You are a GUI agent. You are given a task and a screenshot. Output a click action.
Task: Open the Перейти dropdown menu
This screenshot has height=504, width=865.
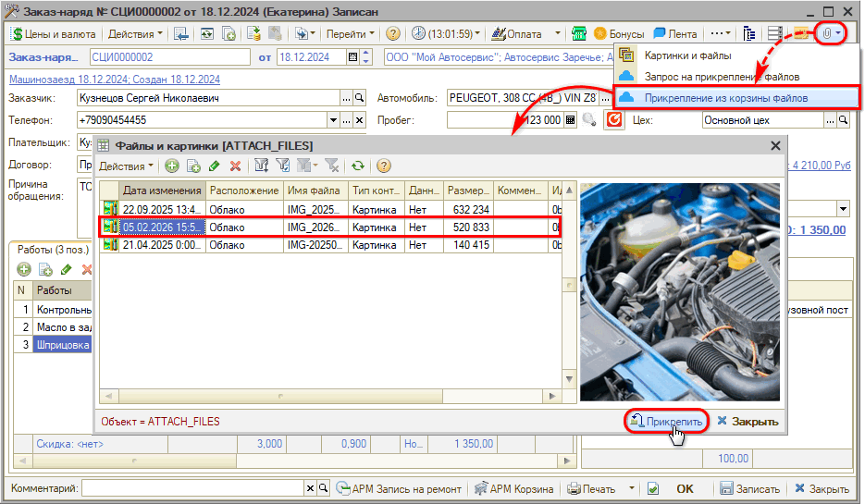[x=350, y=34]
